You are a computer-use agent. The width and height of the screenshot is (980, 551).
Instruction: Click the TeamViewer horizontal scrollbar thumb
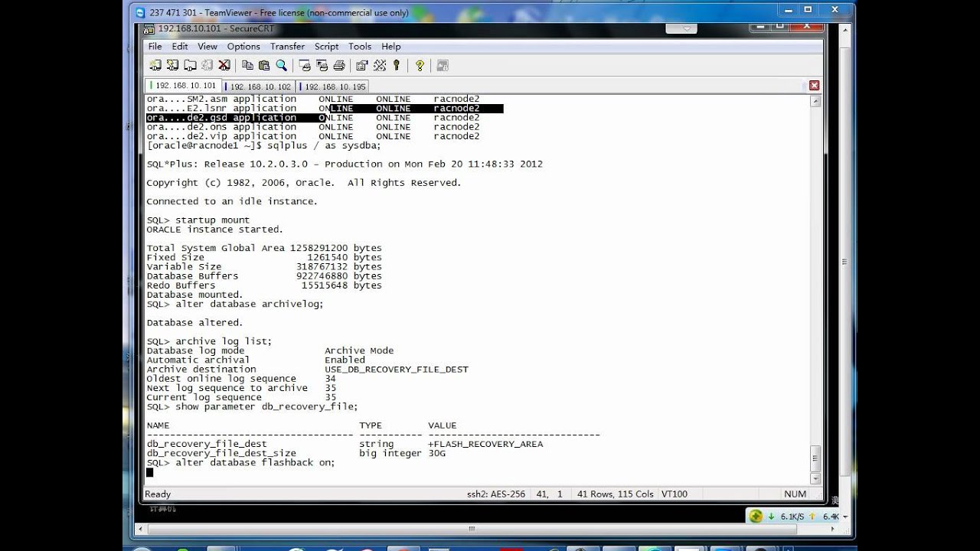472,528
